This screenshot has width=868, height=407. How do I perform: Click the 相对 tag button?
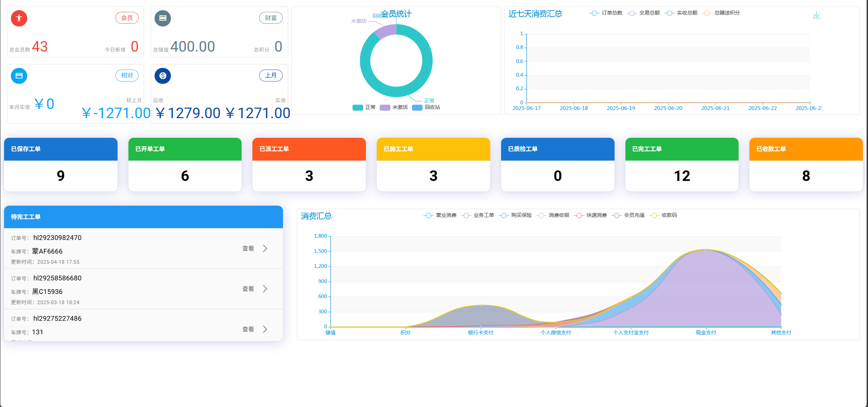[127, 75]
